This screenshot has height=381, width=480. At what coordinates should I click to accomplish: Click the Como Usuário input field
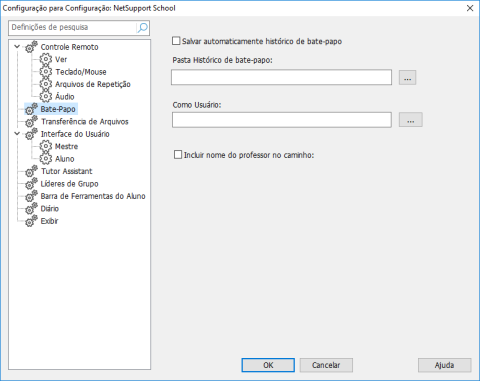(282, 120)
